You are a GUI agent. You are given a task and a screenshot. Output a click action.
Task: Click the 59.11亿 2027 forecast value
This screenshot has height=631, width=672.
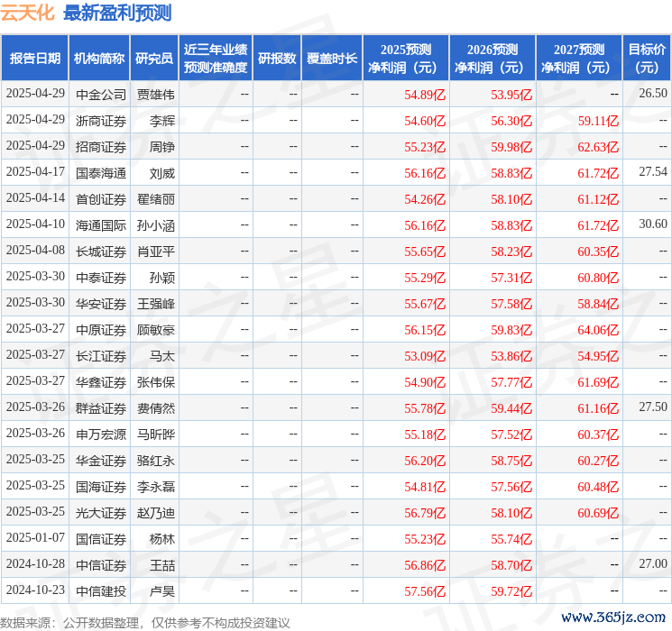point(598,121)
